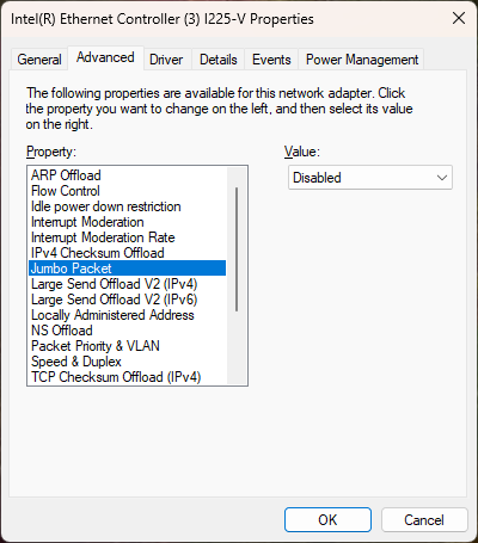Open the Driver tab

click(x=166, y=60)
